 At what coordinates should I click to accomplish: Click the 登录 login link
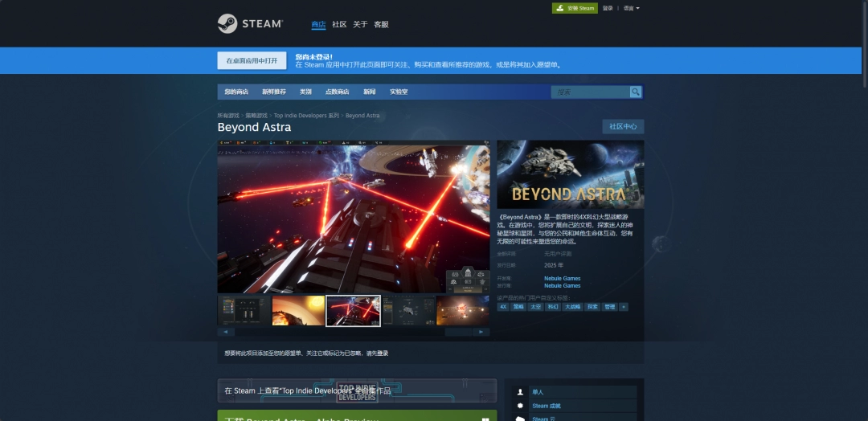[x=608, y=8]
